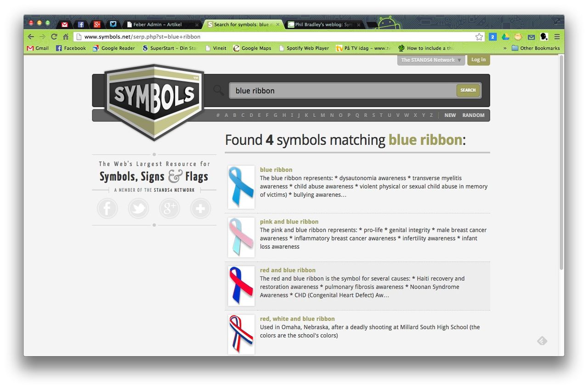Switch to Feber Admin – Artikel tab
The image size is (588, 389).
[162, 24]
